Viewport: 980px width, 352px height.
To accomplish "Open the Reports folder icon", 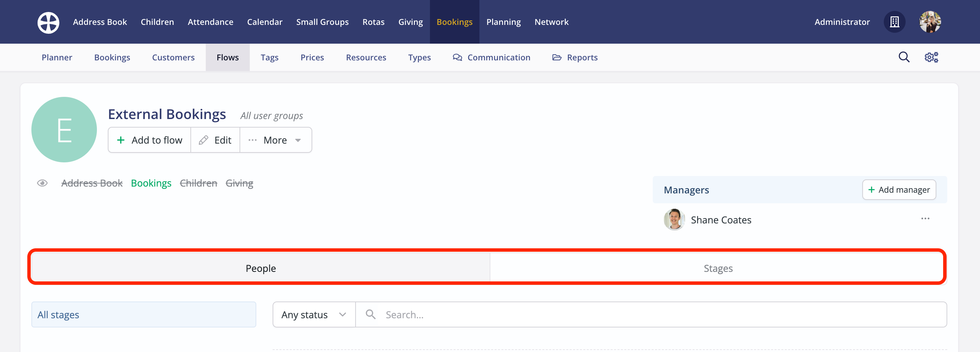I will [x=557, y=57].
